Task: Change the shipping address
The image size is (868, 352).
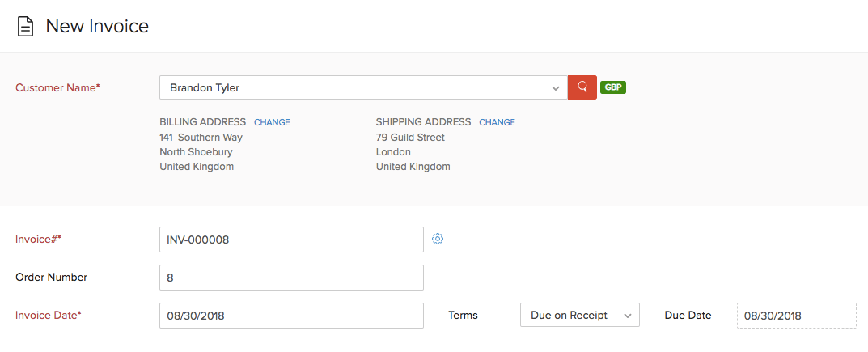Action: pos(497,122)
